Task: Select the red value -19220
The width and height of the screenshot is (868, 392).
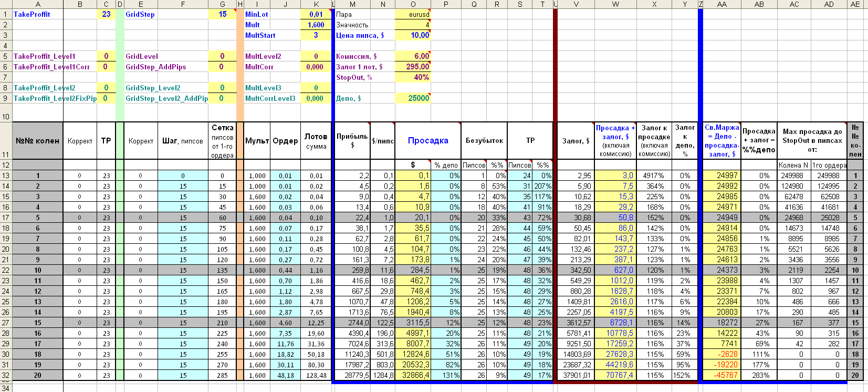Action: pos(722,365)
